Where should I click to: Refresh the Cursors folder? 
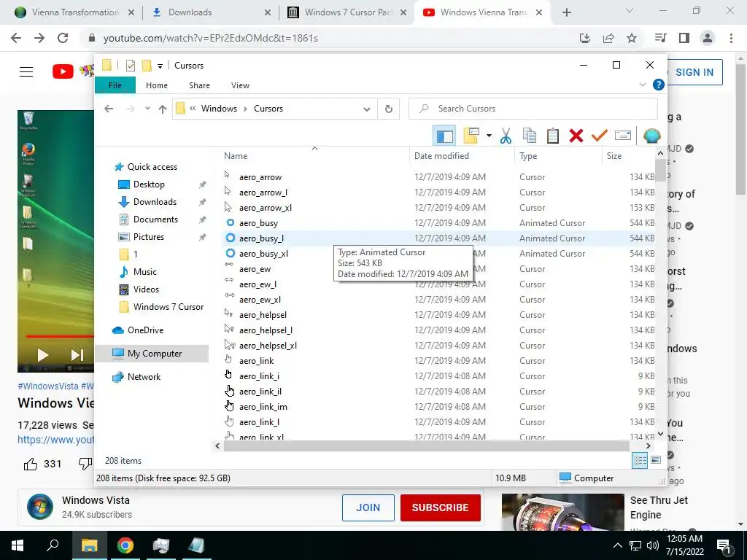(389, 109)
